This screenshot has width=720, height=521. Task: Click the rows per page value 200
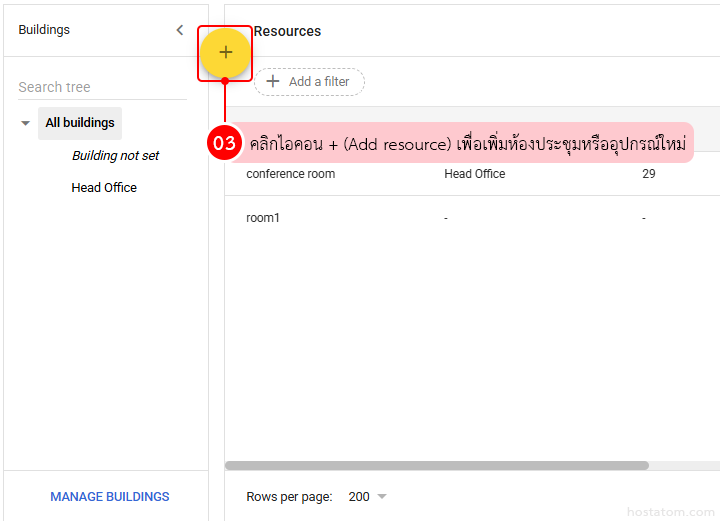click(x=359, y=497)
